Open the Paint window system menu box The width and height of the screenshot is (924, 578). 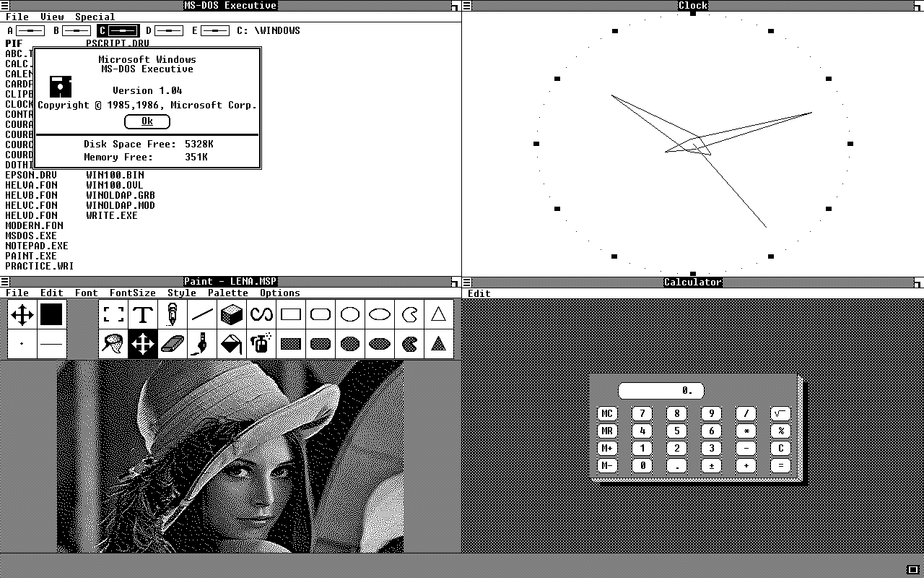click(x=4, y=282)
